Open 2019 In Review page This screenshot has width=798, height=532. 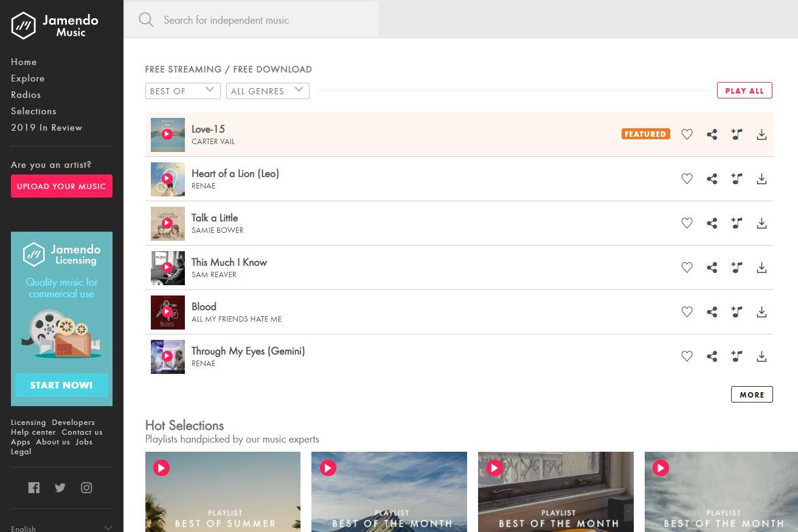pos(46,128)
